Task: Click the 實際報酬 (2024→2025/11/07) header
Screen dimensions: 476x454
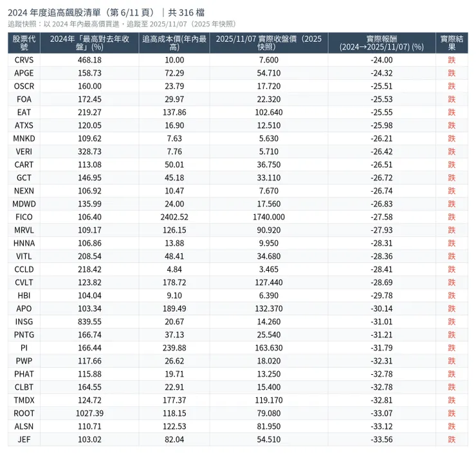Action: (381, 43)
